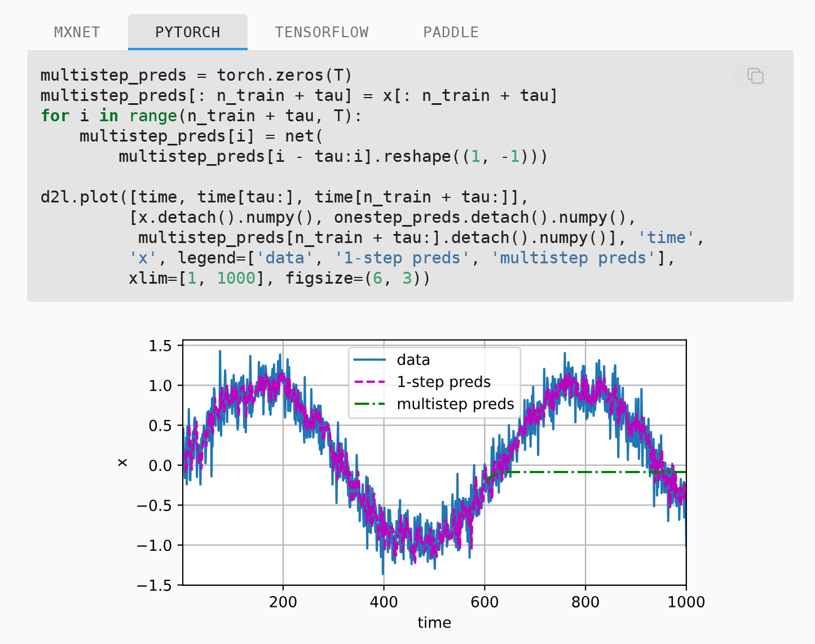Switch to the MXNET tab
Viewport: 815px width, 644px height.
[x=77, y=32]
